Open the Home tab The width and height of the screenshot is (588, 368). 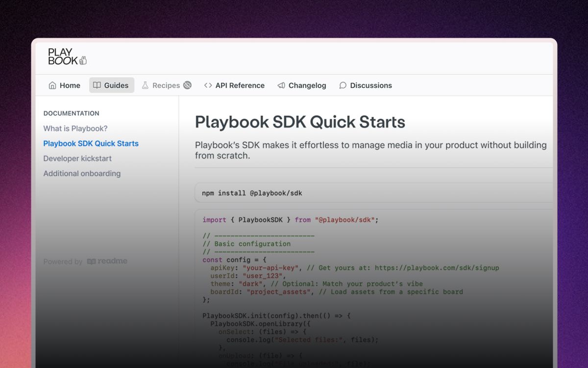click(x=64, y=85)
